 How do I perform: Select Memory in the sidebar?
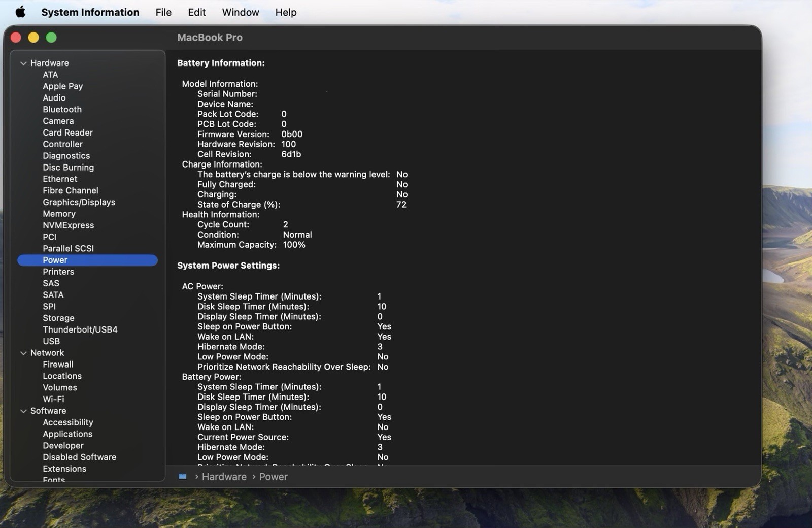click(59, 214)
